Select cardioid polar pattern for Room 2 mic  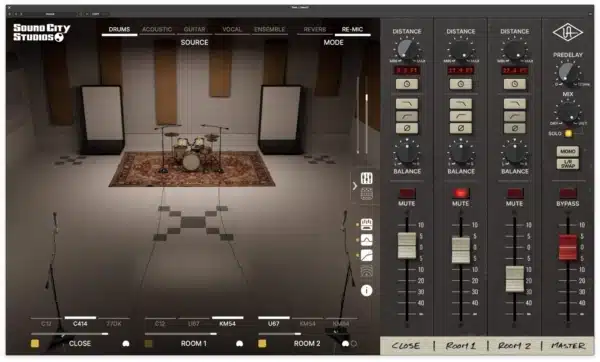345,344
